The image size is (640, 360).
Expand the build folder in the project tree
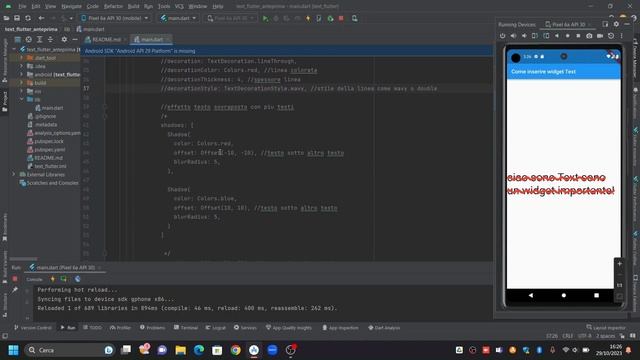(22, 82)
